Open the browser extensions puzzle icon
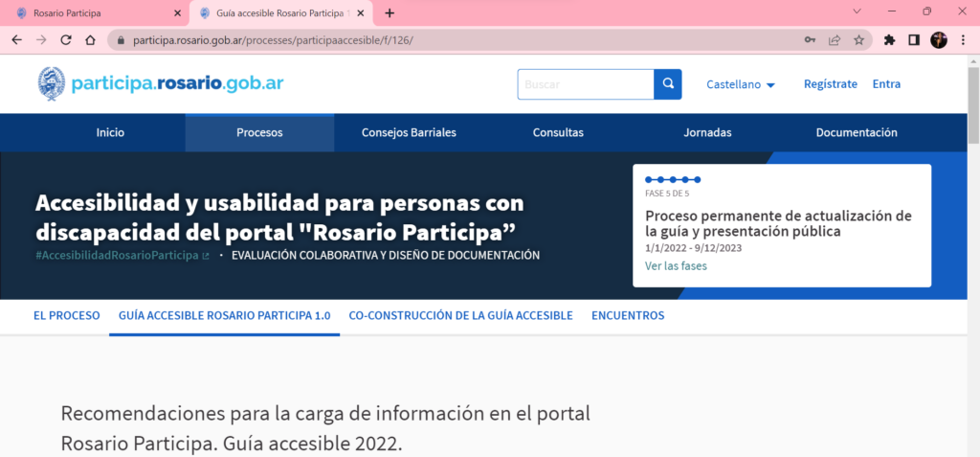The height and width of the screenshot is (457, 980). click(x=889, y=40)
